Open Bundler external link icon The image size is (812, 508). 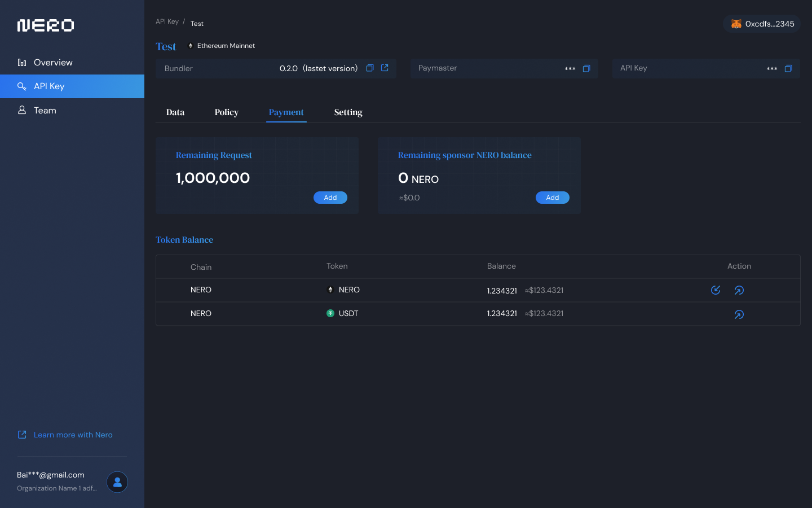(385, 68)
